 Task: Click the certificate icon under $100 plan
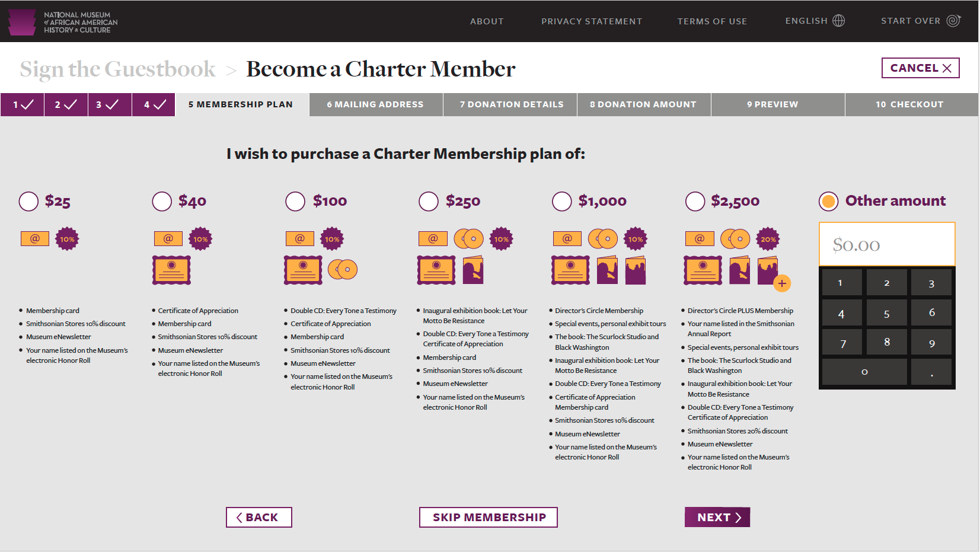coord(303,270)
